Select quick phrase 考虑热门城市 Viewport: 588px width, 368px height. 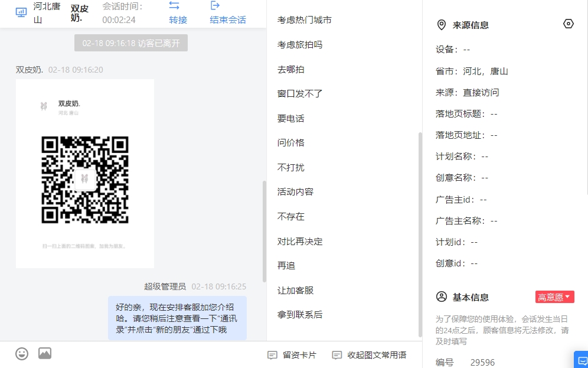click(304, 20)
